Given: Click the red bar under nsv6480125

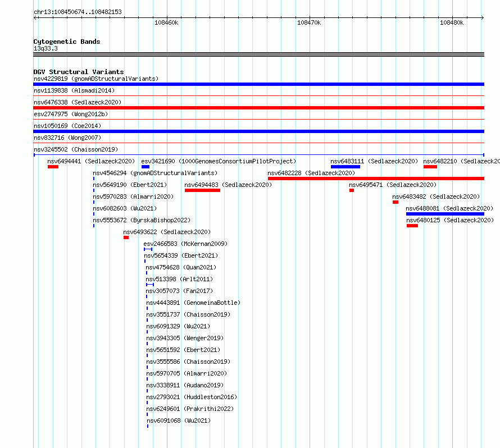Looking at the screenshot, I should point(412,226).
